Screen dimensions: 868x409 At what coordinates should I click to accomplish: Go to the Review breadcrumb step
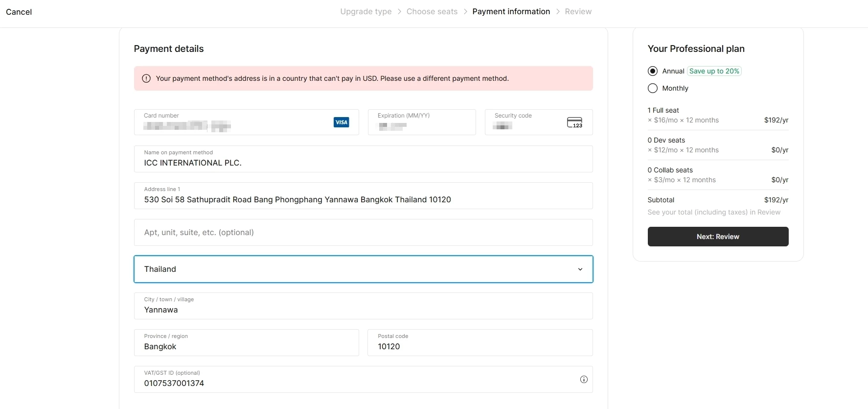point(578,12)
